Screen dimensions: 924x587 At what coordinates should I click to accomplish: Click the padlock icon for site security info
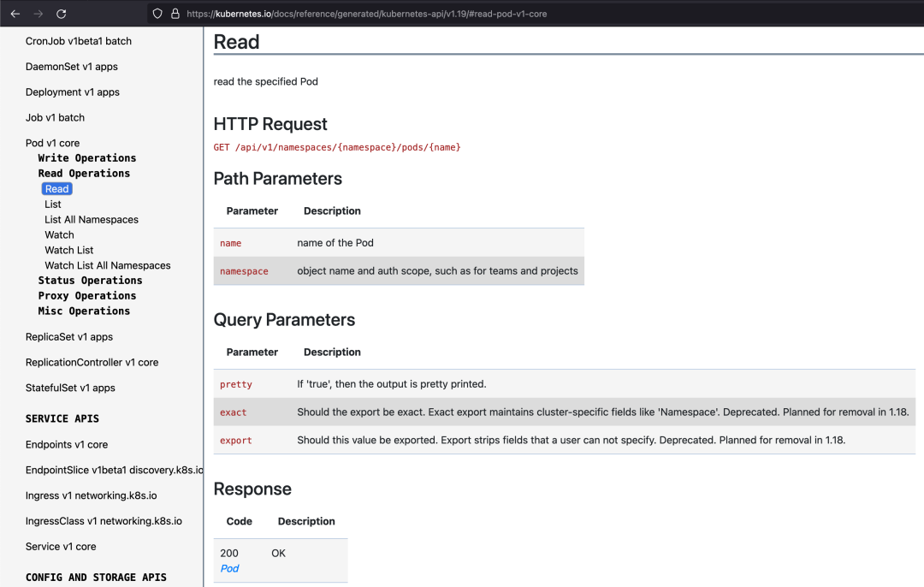[x=175, y=14]
